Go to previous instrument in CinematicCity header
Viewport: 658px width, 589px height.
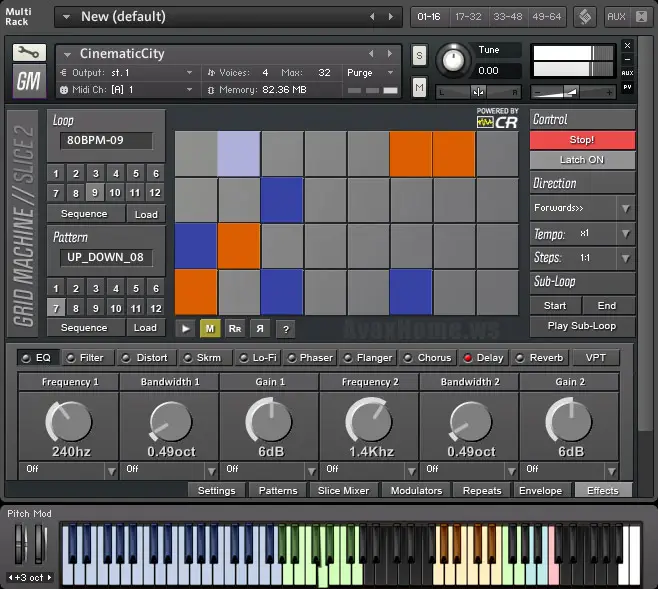point(371,54)
